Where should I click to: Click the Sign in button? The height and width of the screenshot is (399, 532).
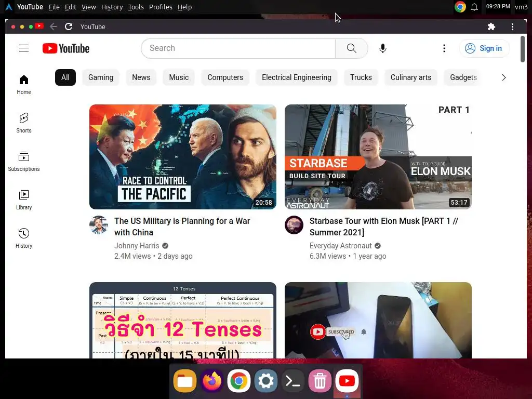pos(484,48)
